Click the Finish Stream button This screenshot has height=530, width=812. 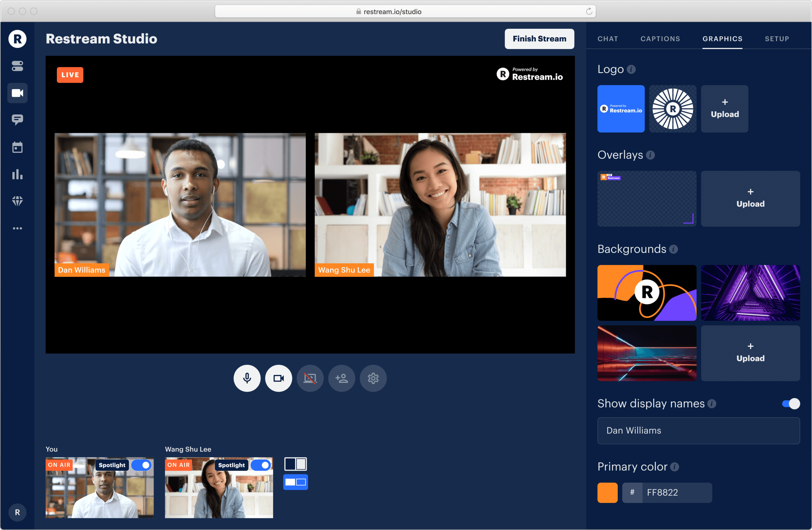[x=539, y=39]
